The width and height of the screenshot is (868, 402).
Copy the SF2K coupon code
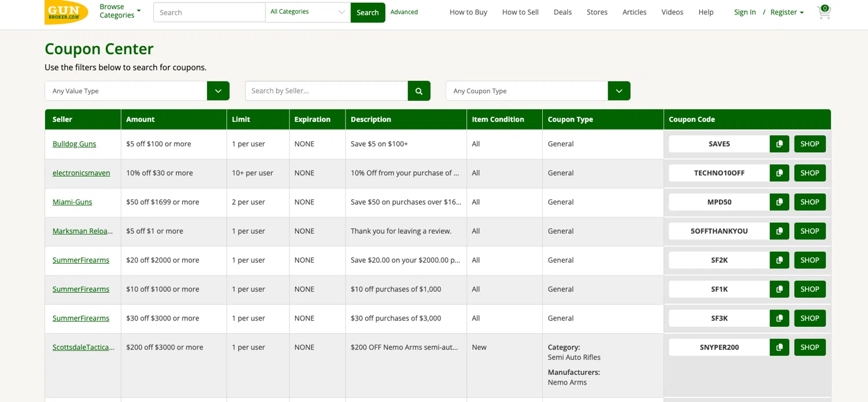(x=779, y=260)
